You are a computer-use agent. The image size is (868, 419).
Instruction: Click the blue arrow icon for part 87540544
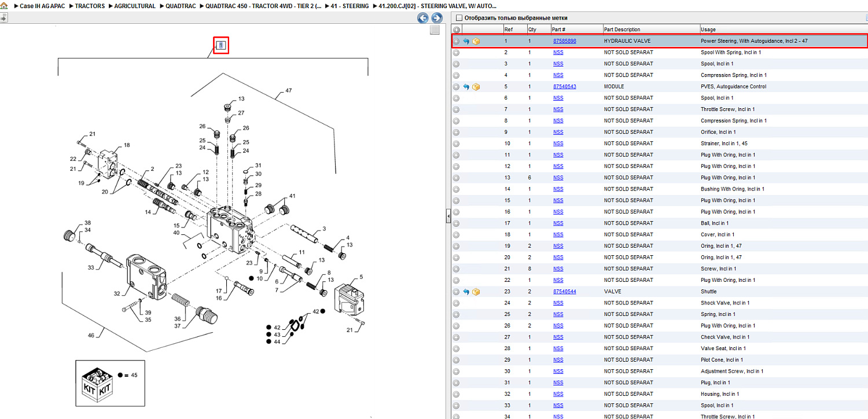click(x=466, y=292)
